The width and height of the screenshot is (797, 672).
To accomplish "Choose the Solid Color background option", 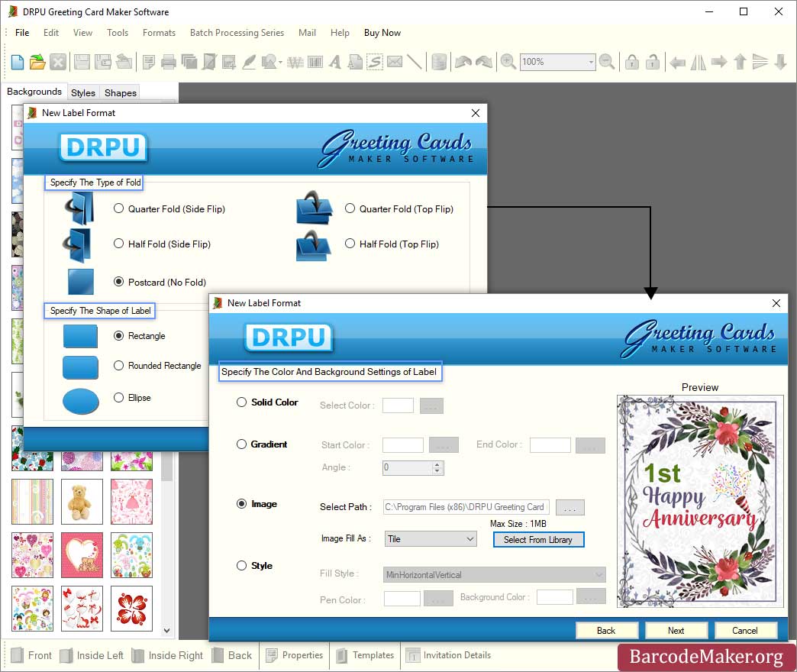I will pos(241,402).
